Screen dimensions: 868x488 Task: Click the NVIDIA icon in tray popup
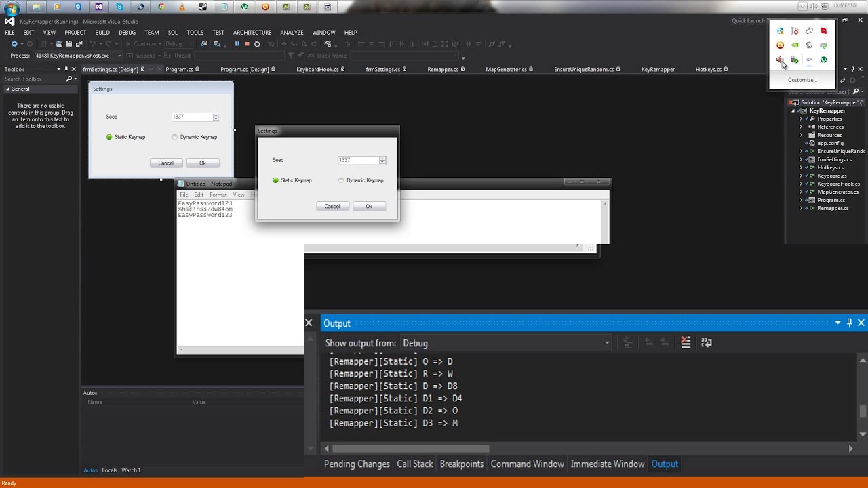coord(794,45)
